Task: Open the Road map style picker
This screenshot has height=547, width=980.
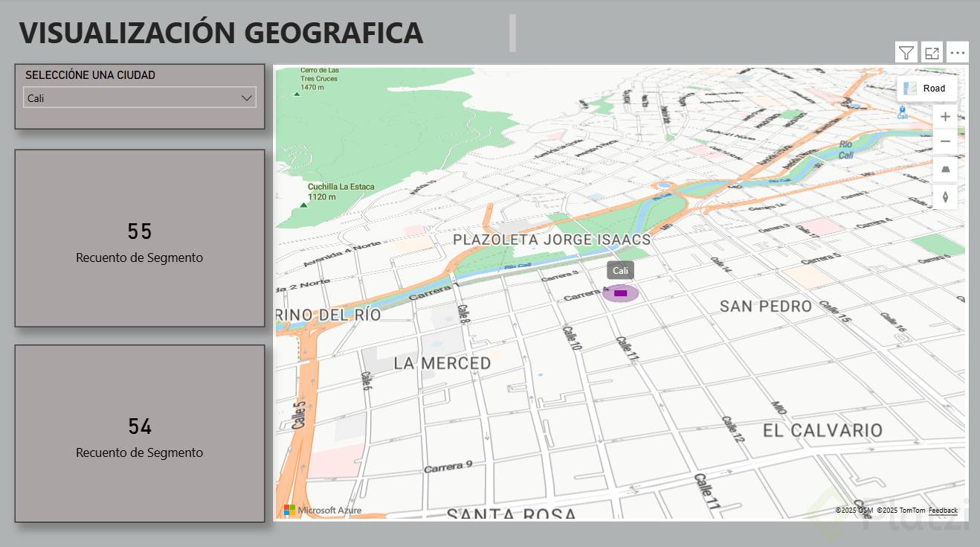Action: (x=927, y=89)
